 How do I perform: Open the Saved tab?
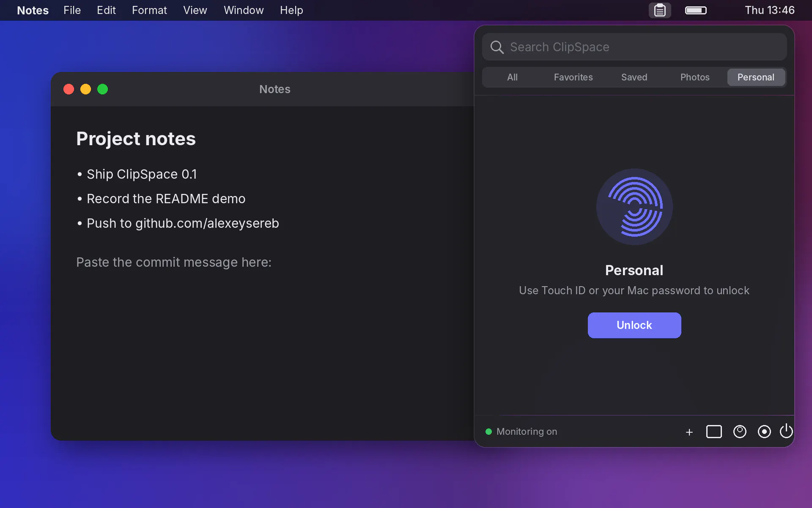(x=634, y=77)
